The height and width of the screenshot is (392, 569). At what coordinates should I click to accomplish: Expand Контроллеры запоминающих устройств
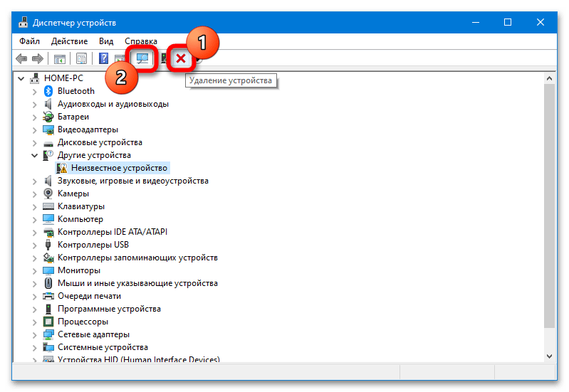34,258
